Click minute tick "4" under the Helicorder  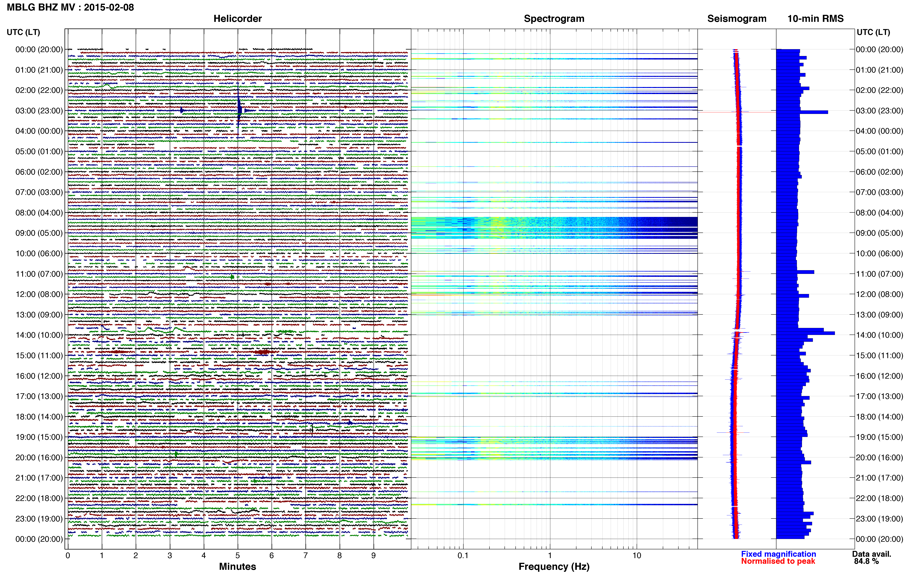[204, 555]
